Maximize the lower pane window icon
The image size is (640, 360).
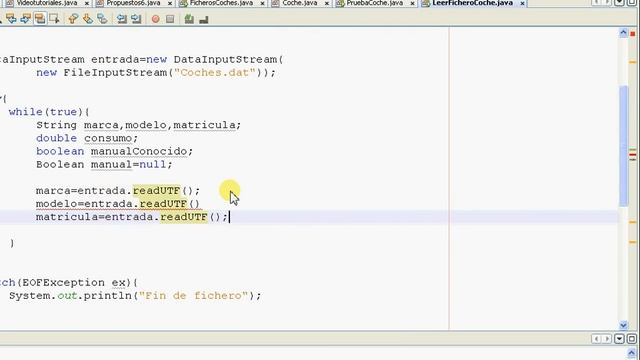click(632, 339)
